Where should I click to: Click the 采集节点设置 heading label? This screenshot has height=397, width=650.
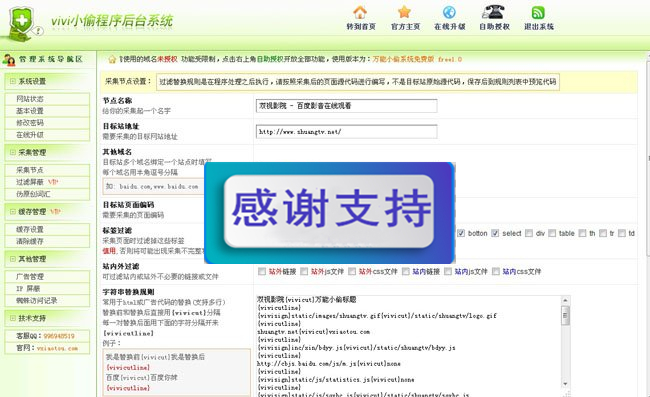[x=129, y=81]
